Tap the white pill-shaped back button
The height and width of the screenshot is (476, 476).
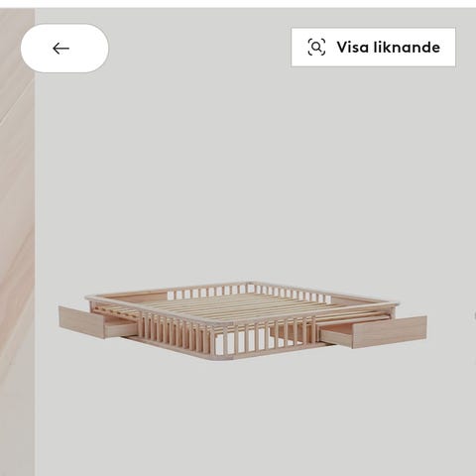coord(64,49)
